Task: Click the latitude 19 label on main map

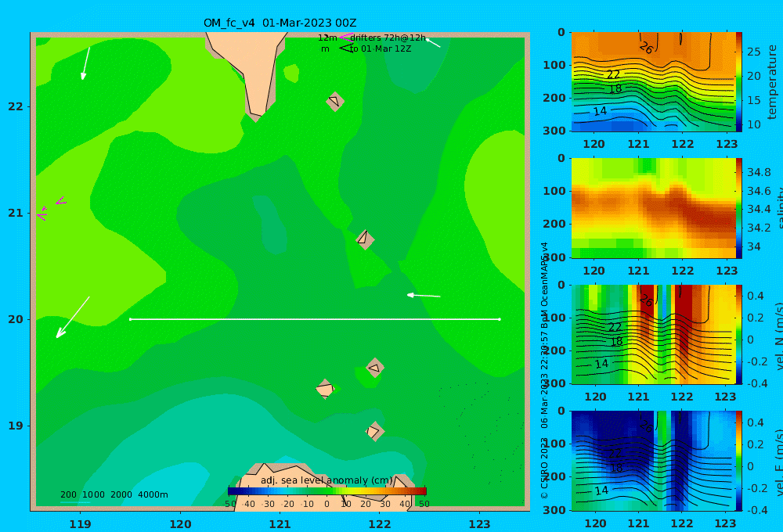Action: point(16,426)
